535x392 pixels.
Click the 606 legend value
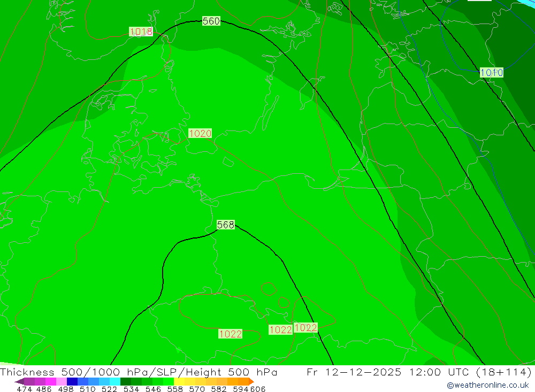(x=258, y=389)
